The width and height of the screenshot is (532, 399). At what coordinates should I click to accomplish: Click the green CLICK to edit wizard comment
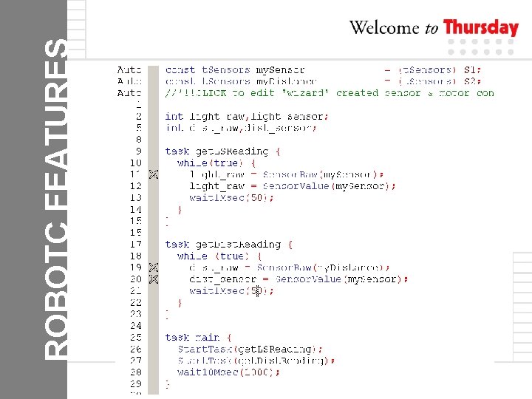click(330, 93)
